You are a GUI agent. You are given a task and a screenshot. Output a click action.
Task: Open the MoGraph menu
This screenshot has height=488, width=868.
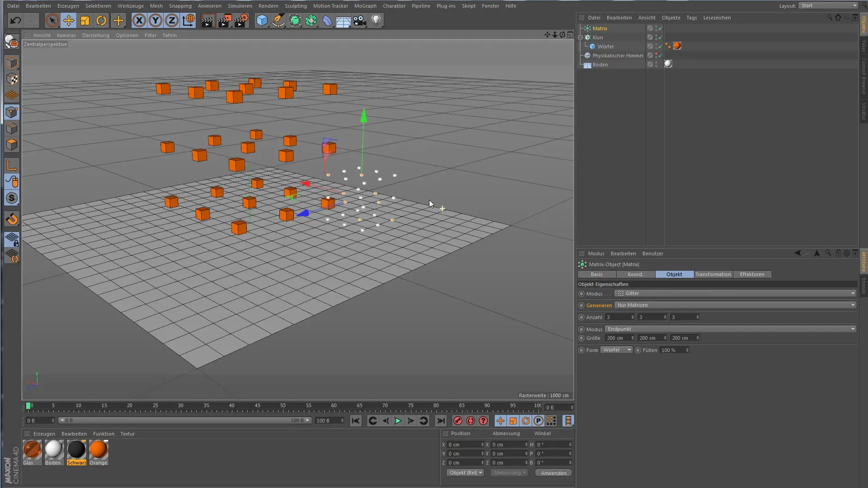click(365, 6)
